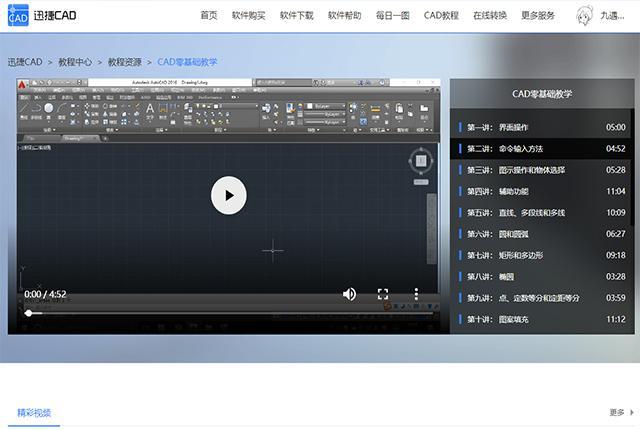Open the 更多服务 menu
The height and width of the screenshot is (430, 640).
[x=538, y=16]
